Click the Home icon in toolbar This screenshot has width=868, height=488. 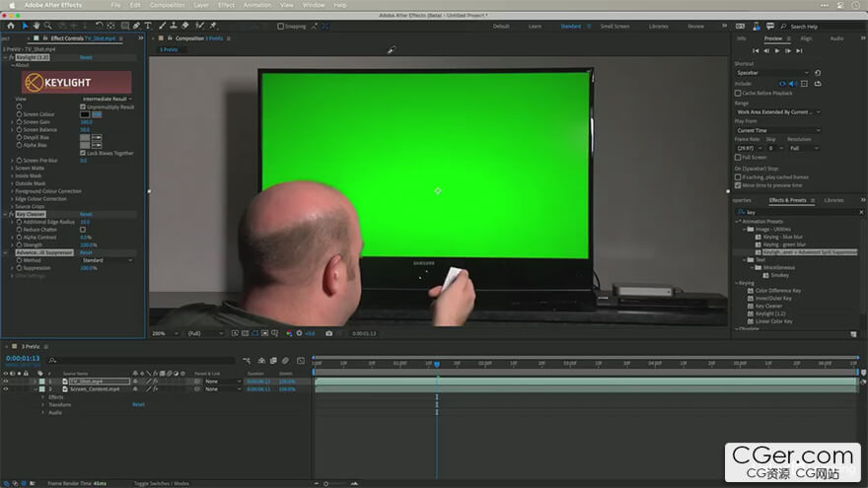tap(10, 26)
